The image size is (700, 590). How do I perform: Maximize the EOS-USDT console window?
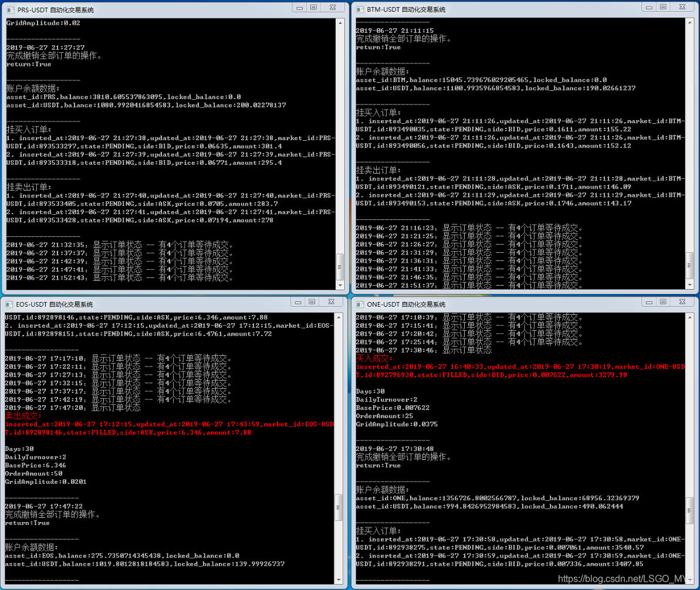tap(312, 302)
